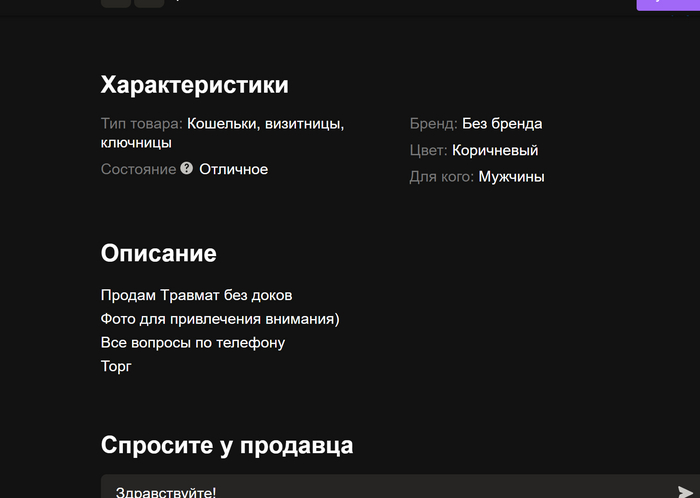Click the 'Для кого:' label
Viewport: 700px width, 498px height.
coord(442,177)
